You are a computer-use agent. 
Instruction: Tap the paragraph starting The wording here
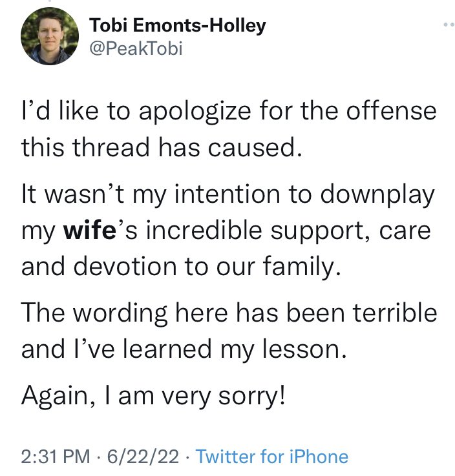[x=229, y=331]
